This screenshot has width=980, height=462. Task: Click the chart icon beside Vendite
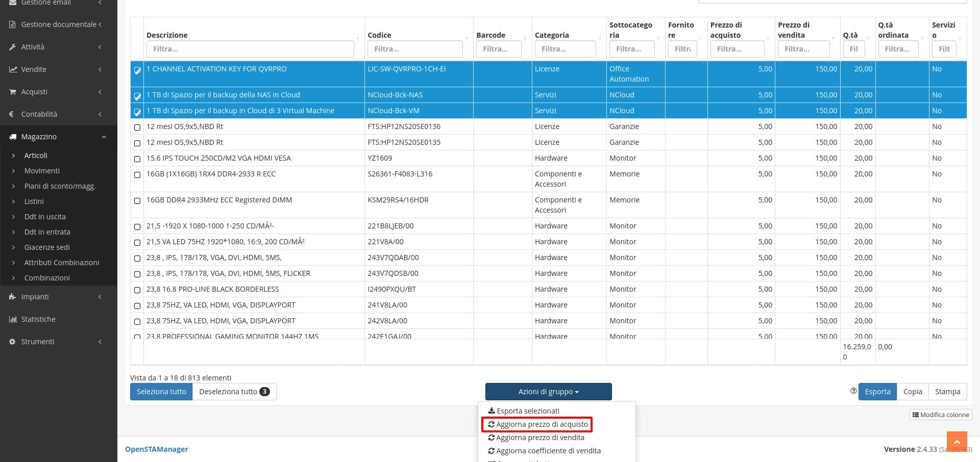13,69
